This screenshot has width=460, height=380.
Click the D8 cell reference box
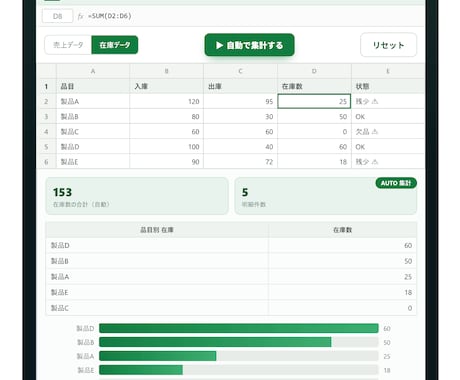pos(58,16)
